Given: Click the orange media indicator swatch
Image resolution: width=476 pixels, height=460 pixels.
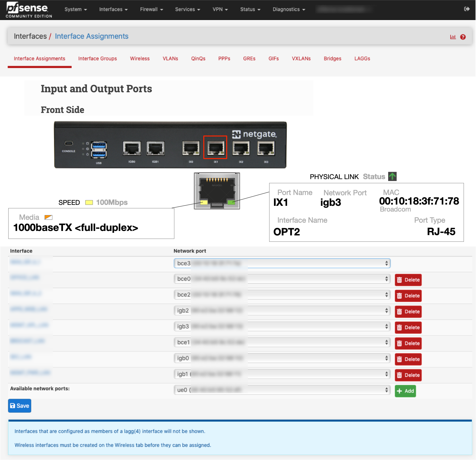Looking at the screenshot, I should pyautogui.click(x=48, y=217).
